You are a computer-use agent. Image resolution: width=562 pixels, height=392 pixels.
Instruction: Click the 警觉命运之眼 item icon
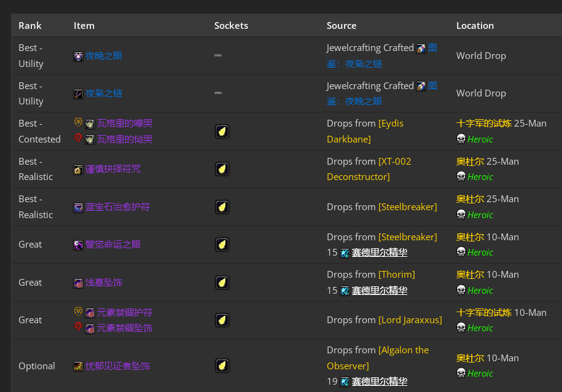pyautogui.click(x=78, y=245)
